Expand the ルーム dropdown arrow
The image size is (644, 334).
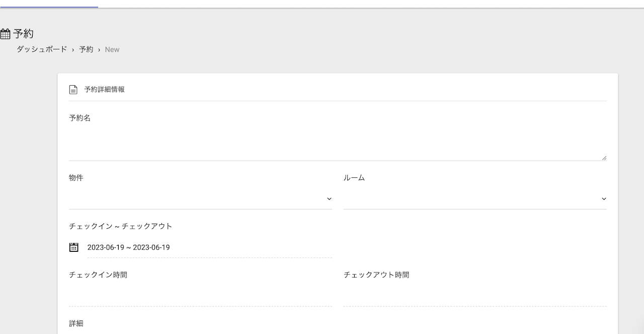(604, 199)
